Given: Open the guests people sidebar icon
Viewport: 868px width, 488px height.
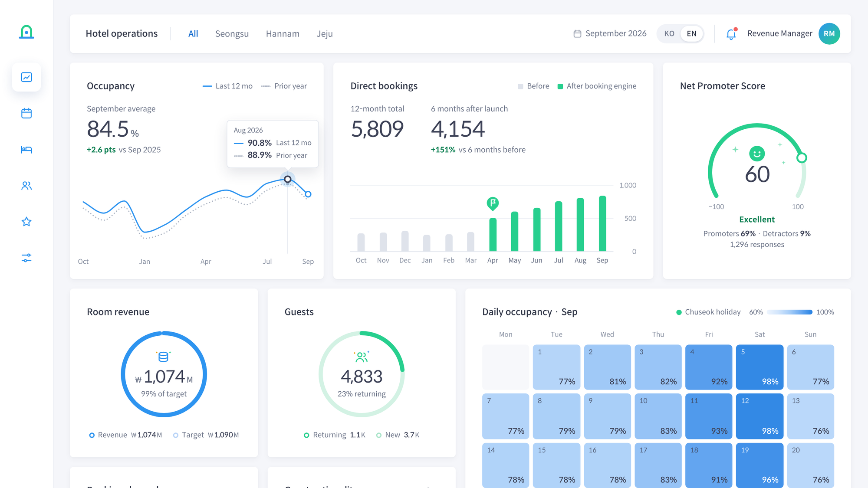Looking at the screenshot, I should tap(26, 186).
